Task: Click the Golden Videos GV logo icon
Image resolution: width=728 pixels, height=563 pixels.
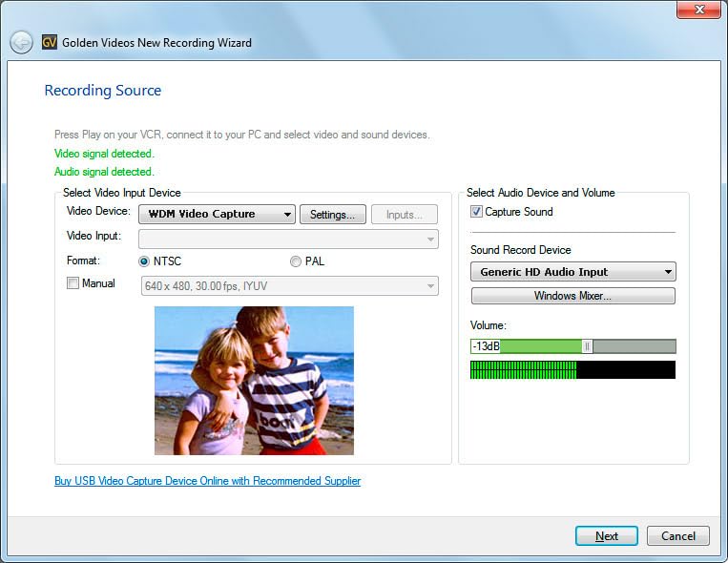Action: tap(50, 43)
